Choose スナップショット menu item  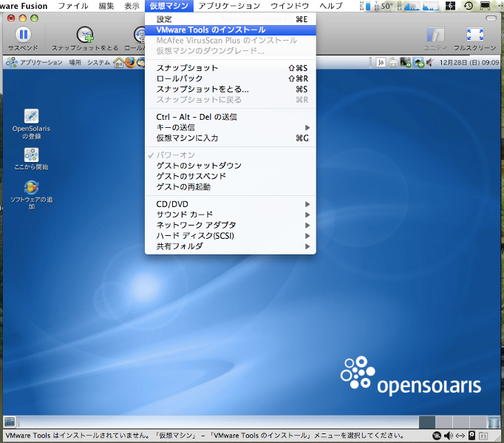230,68
